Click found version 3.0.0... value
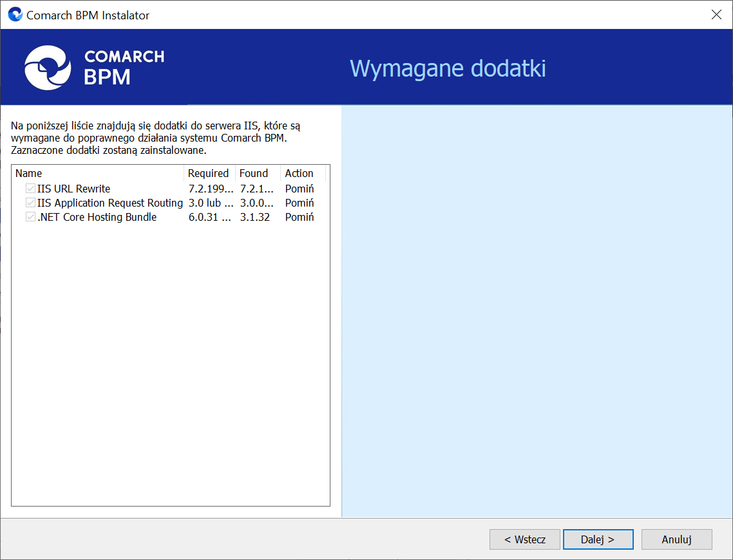733x560 pixels. pyautogui.click(x=256, y=203)
